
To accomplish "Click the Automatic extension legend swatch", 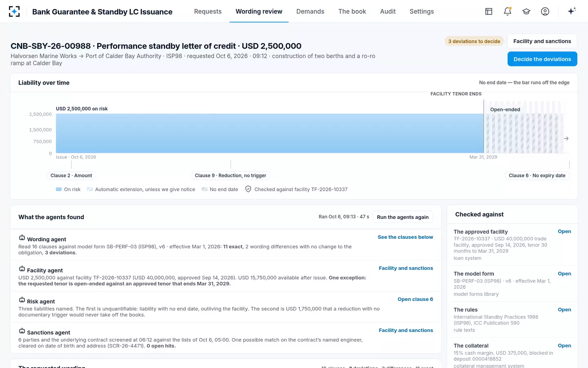I will click(90, 189).
